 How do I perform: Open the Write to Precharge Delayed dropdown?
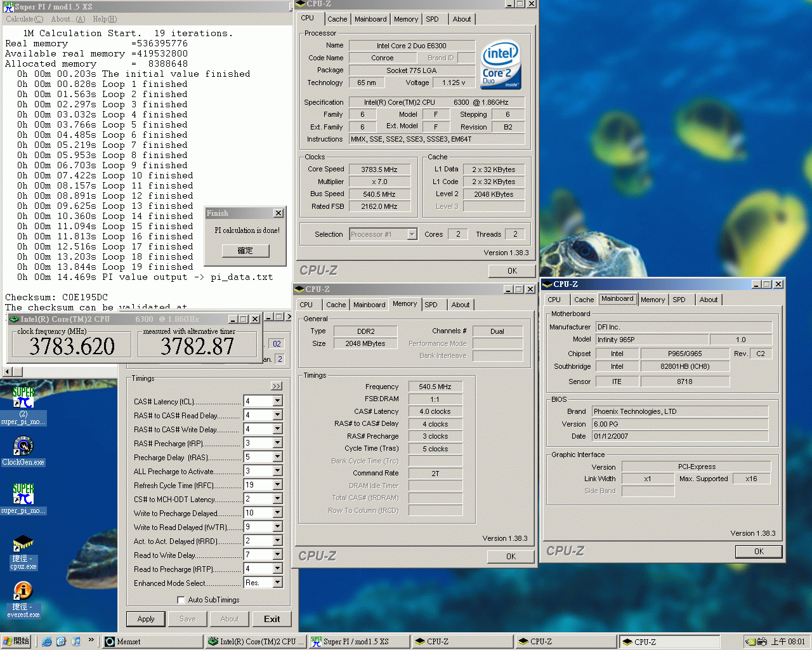point(277,513)
